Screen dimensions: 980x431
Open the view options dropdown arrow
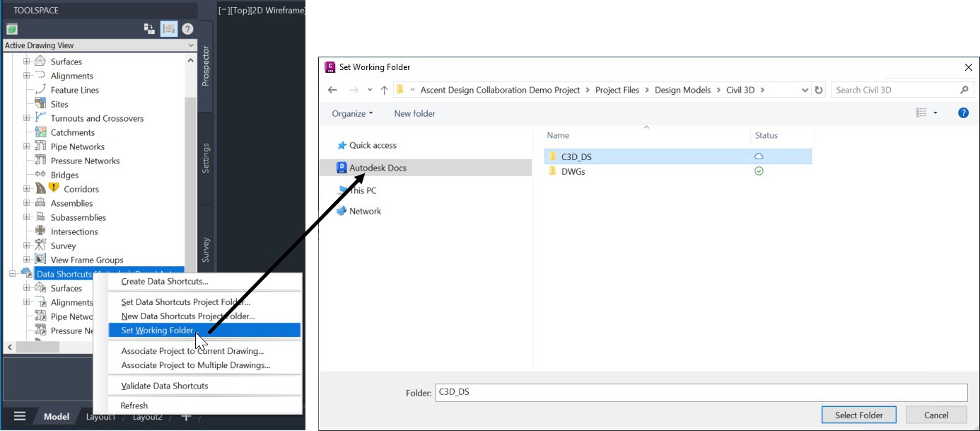935,113
